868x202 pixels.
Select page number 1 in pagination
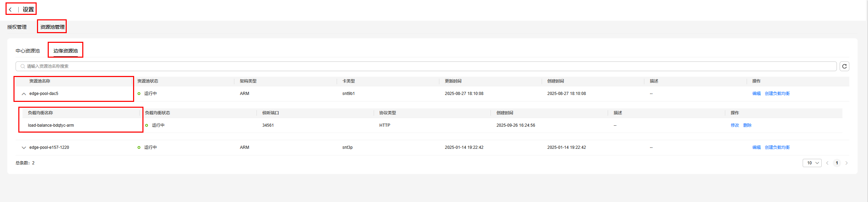pos(837,163)
